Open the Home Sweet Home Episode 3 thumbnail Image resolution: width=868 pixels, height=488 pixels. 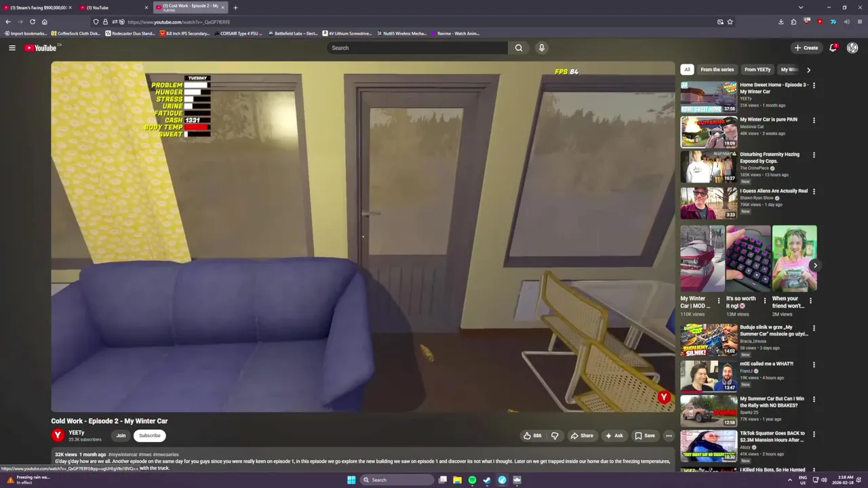pyautogui.click(x=709, y=97)
